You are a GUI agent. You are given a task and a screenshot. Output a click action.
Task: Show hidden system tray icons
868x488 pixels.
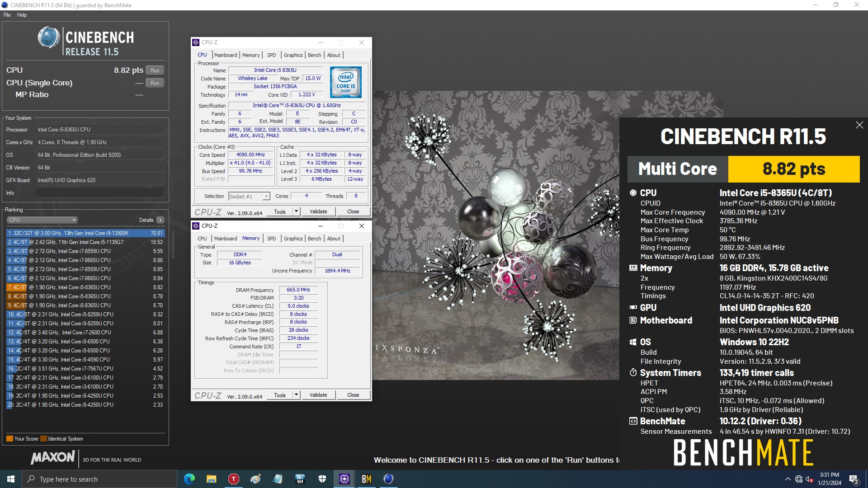pyautogui.click(x=788, y=479)
